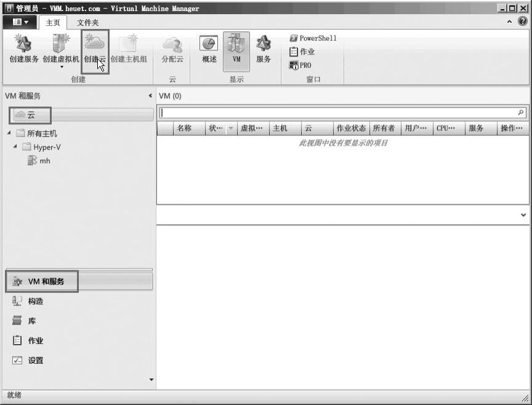532x405 pixels.
Task: Click the 创建虚拟机 ribbon icon
Action: click(x=61, y=48)
